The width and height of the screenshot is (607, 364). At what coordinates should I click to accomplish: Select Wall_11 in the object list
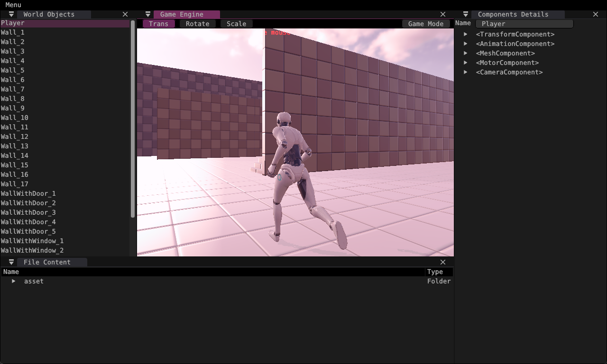[x=65, y=127]
